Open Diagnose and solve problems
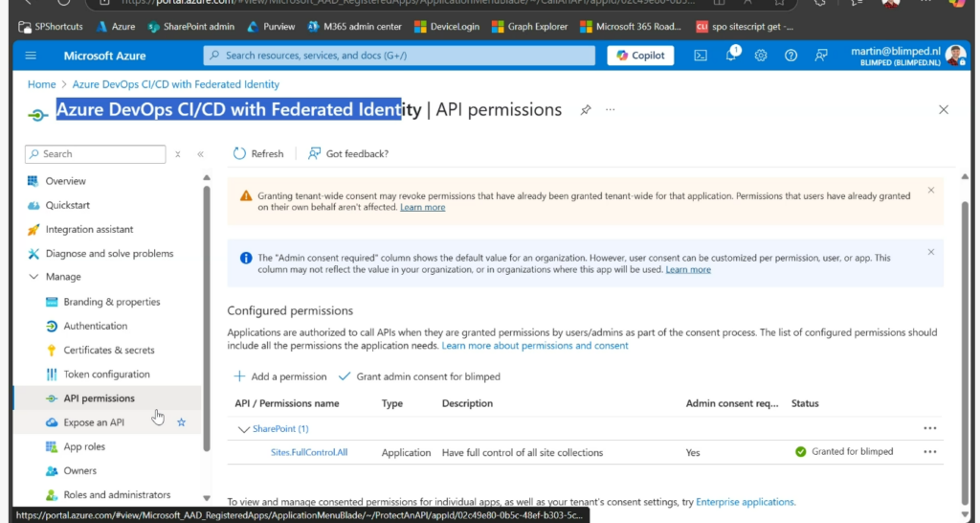Image resolution: width=980 pixels, height=523 pixels. coord(107,254)
